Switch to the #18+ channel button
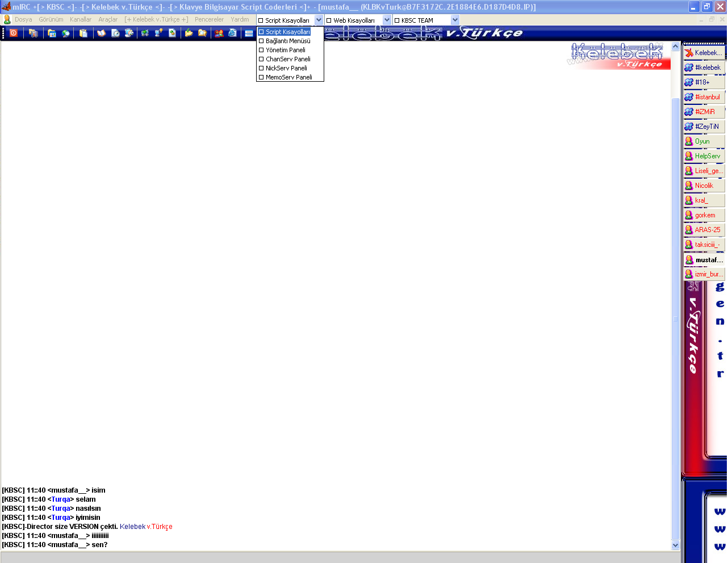 [x=704, y=82]
